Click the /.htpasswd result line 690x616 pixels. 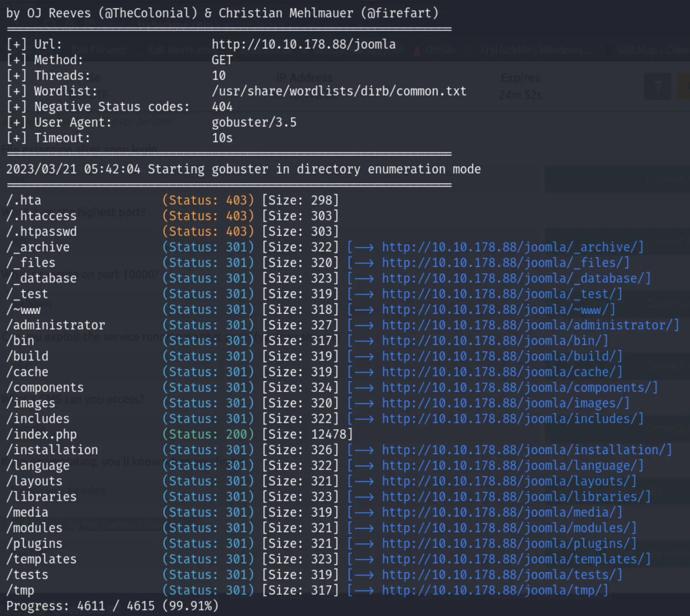click(42, 231)
